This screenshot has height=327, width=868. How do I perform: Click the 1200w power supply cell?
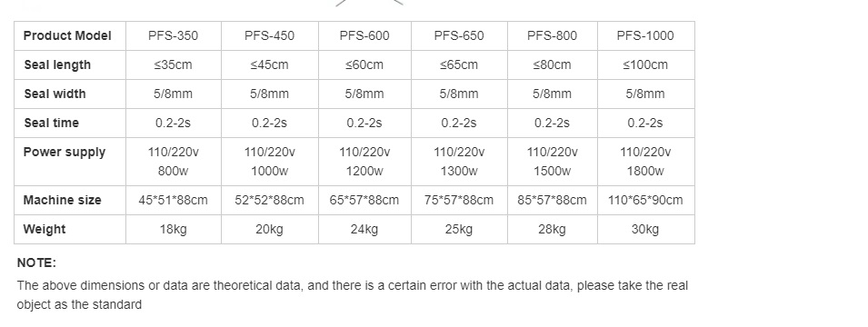[x=364, y=162]
